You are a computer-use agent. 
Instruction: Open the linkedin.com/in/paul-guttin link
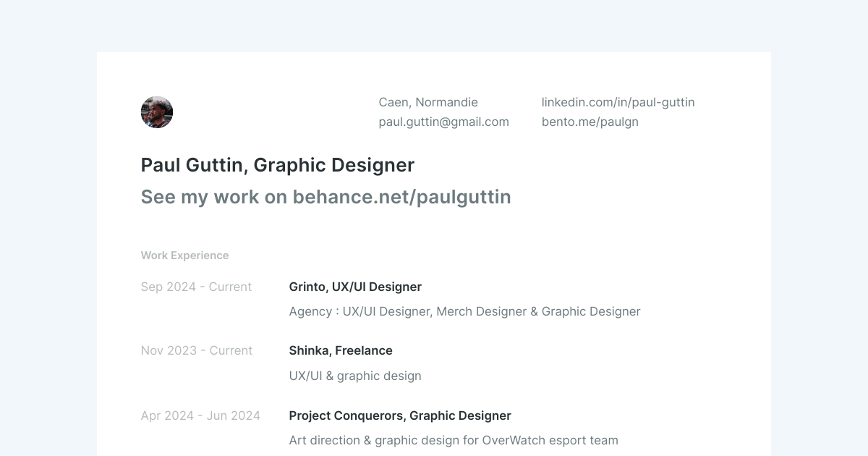pos(618,102)
